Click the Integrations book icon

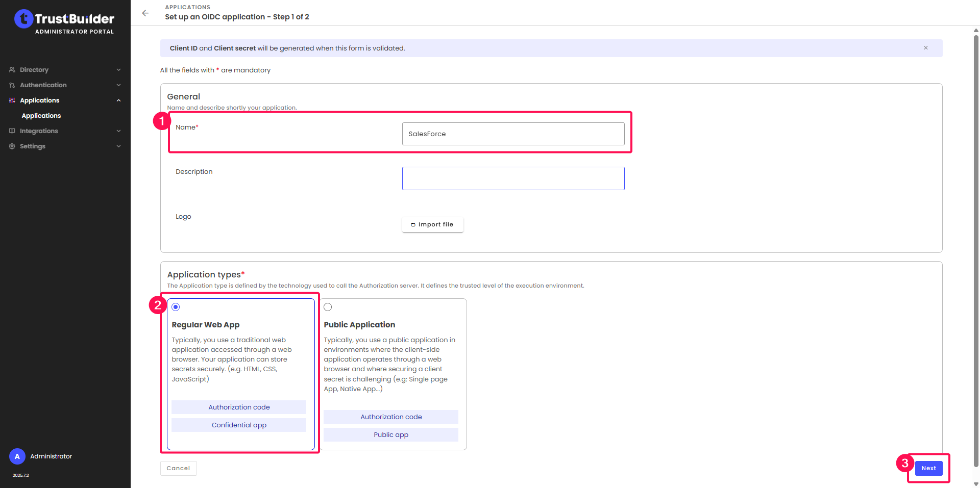(x=12, y=131)
